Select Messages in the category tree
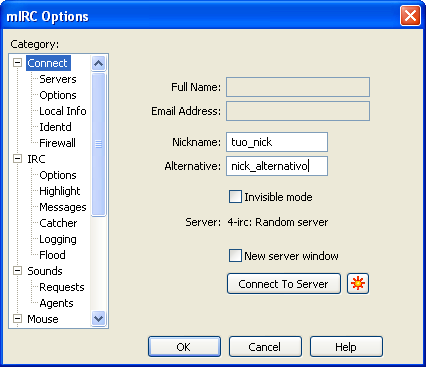This screenshot has width=426, height=367. pos(63,207)
